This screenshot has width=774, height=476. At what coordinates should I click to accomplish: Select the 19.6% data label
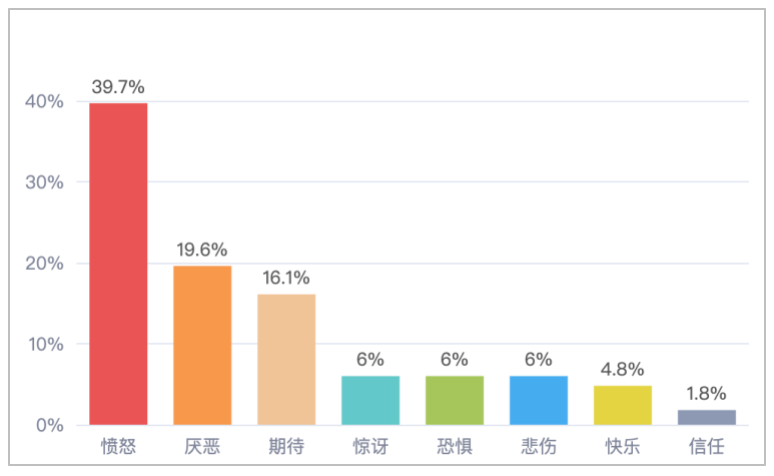pos(202,250)
